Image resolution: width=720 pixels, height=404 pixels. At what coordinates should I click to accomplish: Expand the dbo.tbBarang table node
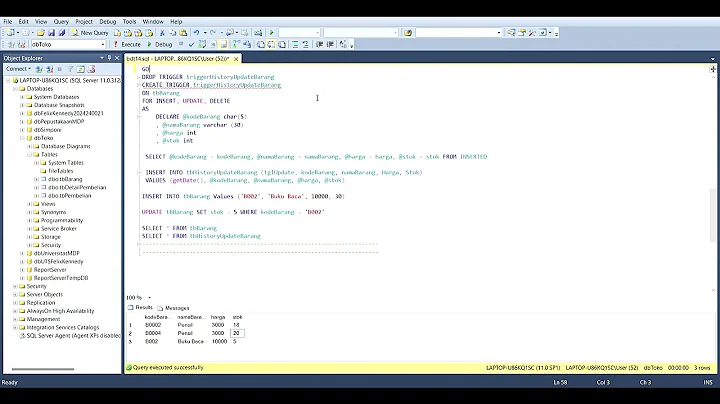(36, 180)
